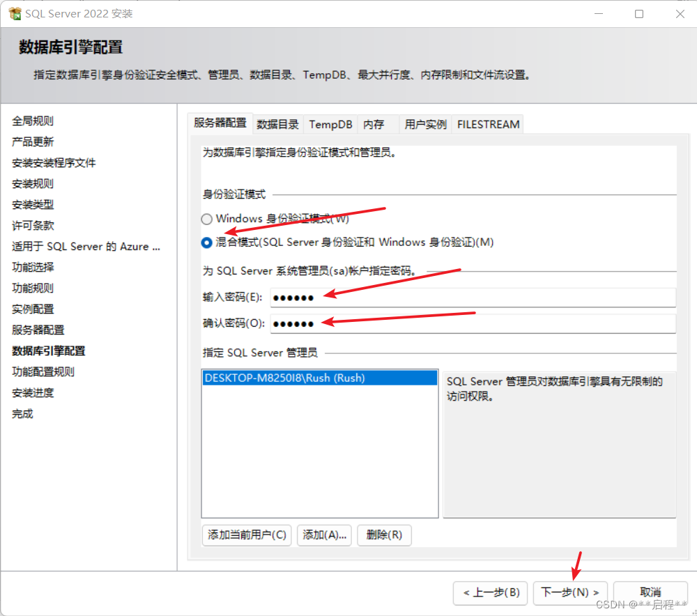Screen dimensions: 697x616
Task: Click the administrator description text panel
Action: (x=559, y=445)
